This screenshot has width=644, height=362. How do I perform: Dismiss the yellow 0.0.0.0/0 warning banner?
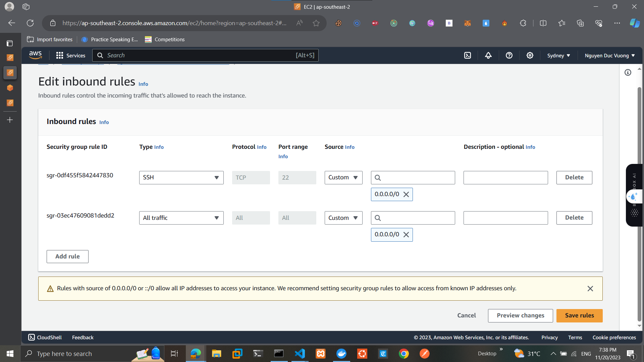[590, 289]
